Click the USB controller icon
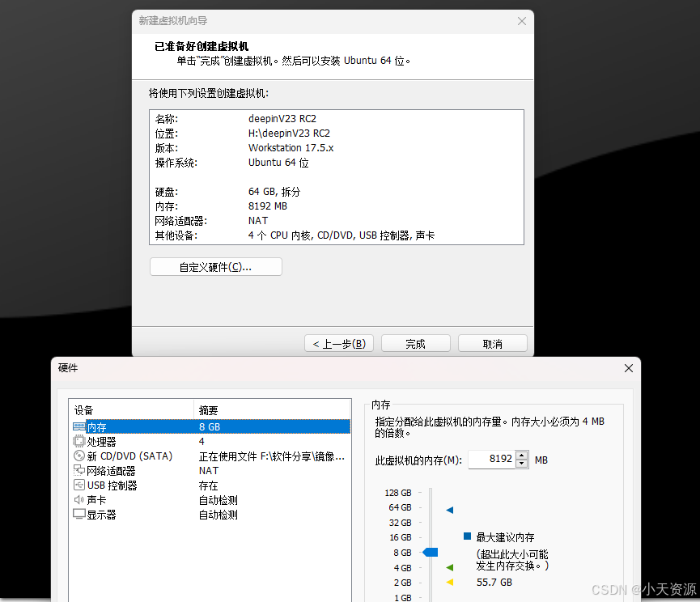Screen dimensions: 700x602 pyautogui.click(x=79, y=485)
